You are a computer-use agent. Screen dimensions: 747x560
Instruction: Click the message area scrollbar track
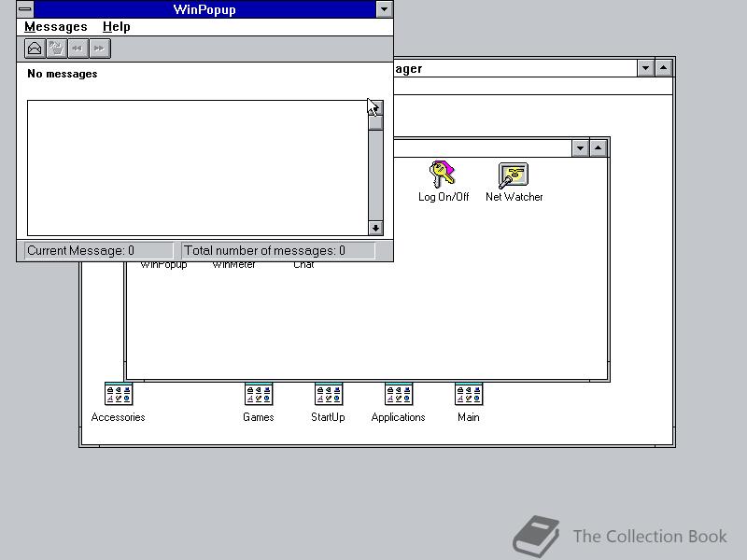(376, 175)
